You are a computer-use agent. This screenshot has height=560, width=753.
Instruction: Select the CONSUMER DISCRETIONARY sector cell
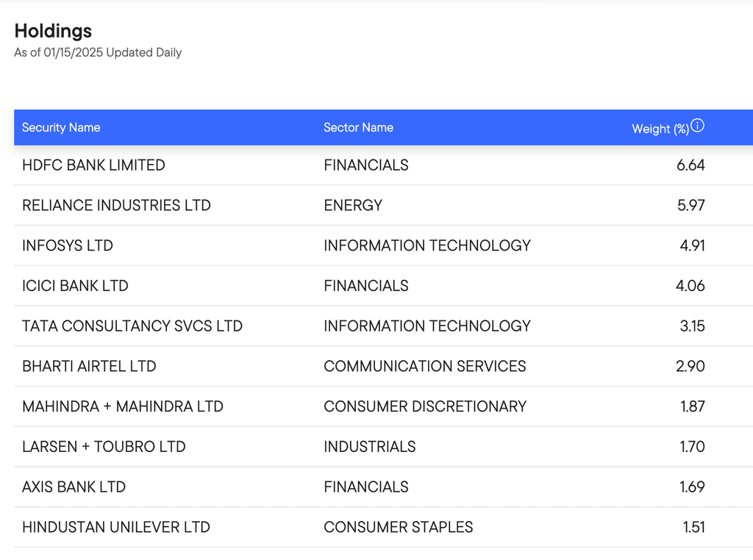(425, 406)
